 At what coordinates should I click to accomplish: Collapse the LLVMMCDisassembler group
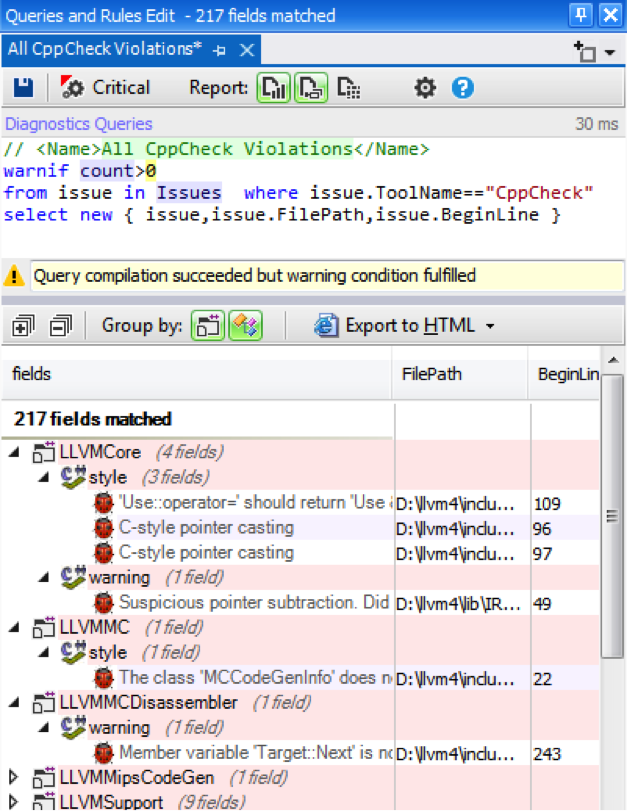14,702
